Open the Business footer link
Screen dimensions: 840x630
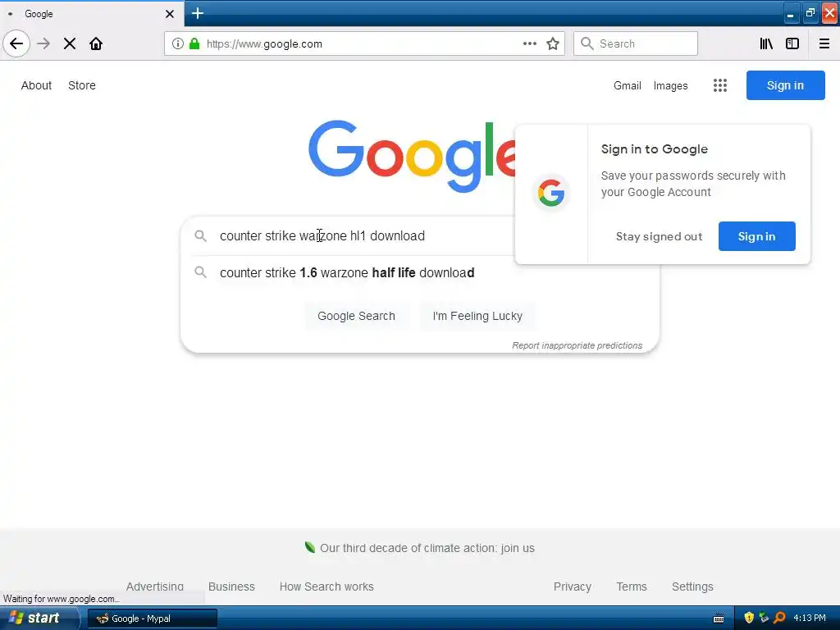coord(231,586)
